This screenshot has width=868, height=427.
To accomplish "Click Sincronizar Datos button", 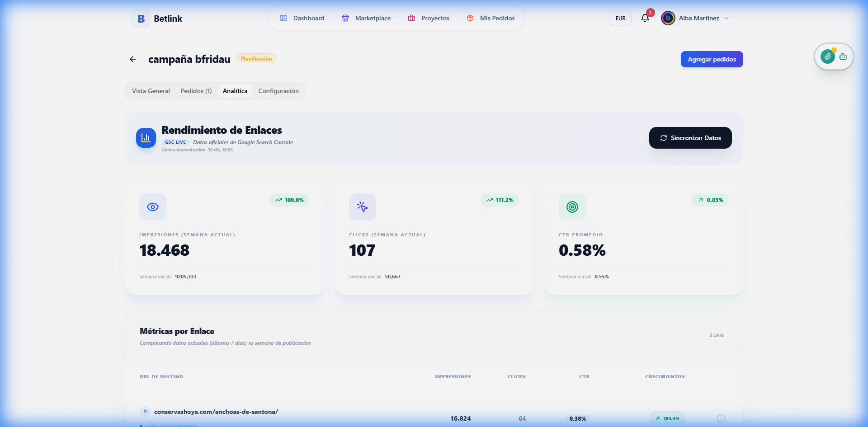I will coord(690,138).
